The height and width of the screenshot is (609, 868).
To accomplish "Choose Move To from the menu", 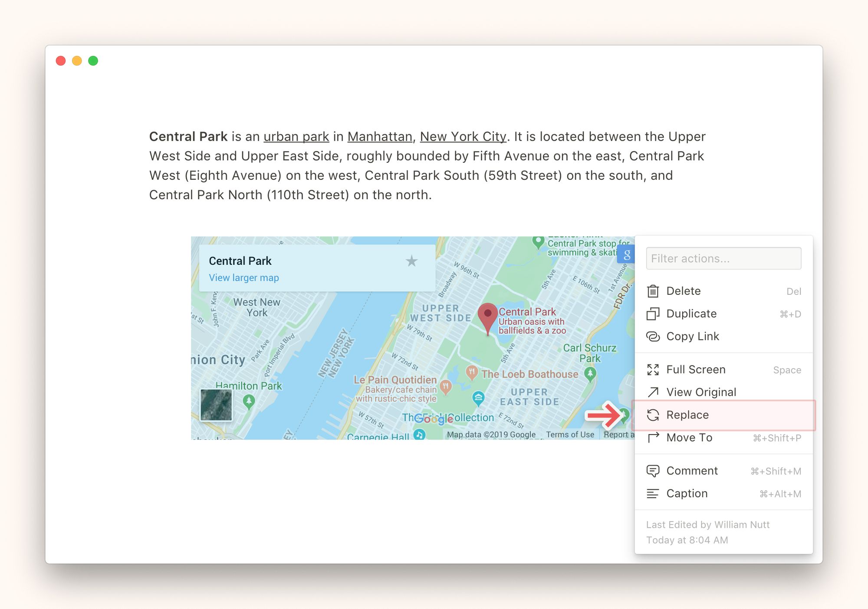I will coord(723,438).
